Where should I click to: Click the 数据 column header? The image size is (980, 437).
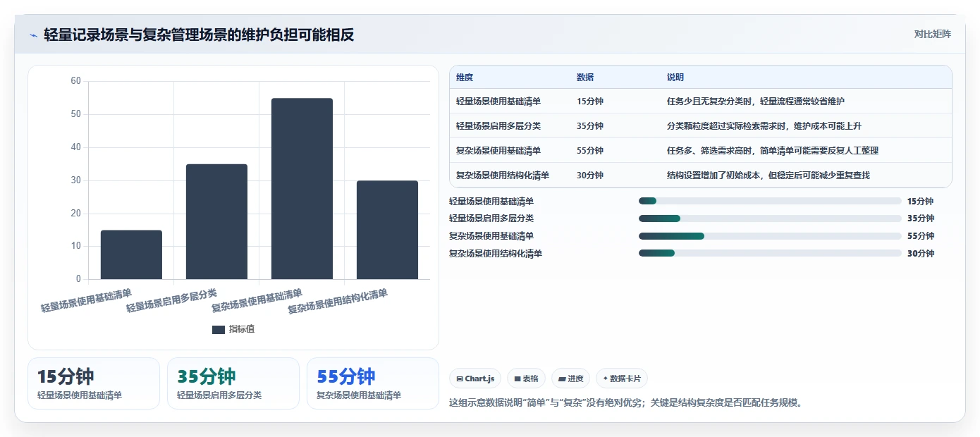coord(585,78)
